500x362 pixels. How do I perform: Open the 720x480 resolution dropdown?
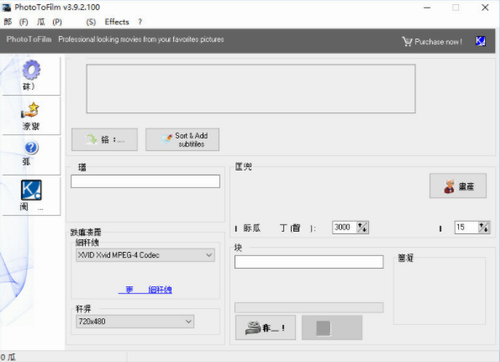(135, 321)
